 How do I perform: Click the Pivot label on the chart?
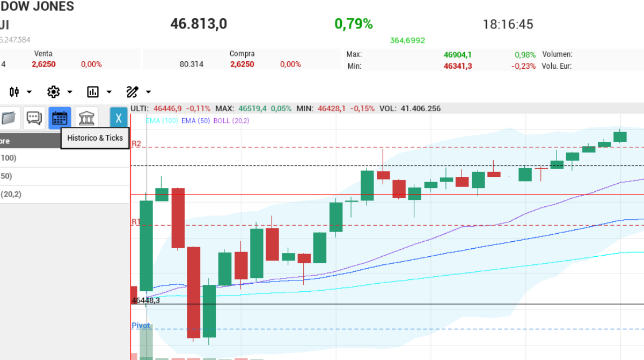(141, 325)
